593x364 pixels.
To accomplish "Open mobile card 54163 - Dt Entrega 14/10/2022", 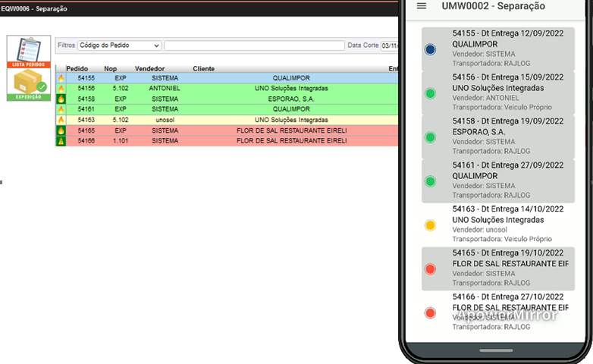I will [498, 224].
